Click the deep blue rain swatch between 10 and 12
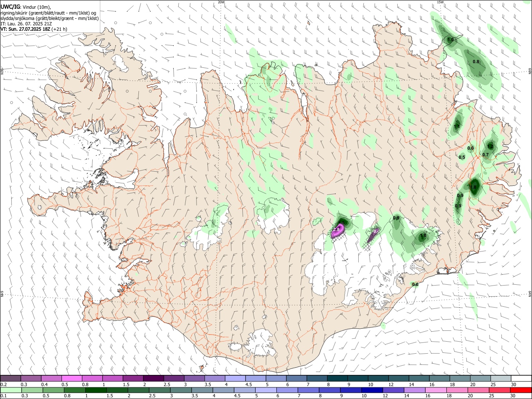Viewport: 532px width, 399px height. point(372,390)
